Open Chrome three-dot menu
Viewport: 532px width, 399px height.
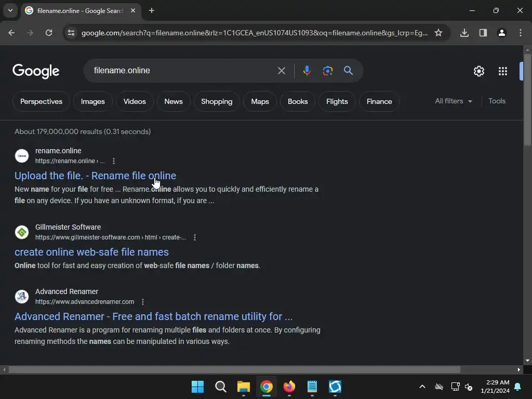tap(521, 33)
